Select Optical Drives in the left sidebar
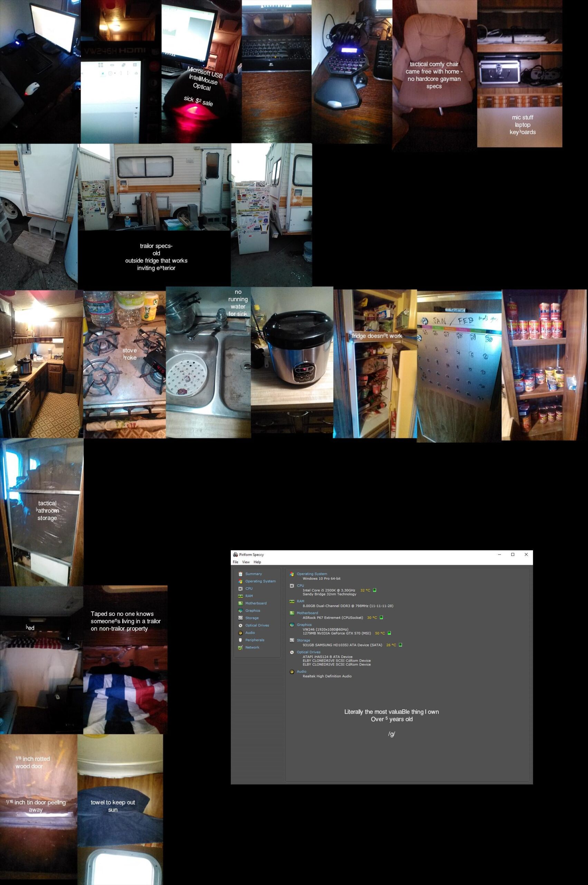588x885 pixels. pyautogui.click(x=257, y=625)
